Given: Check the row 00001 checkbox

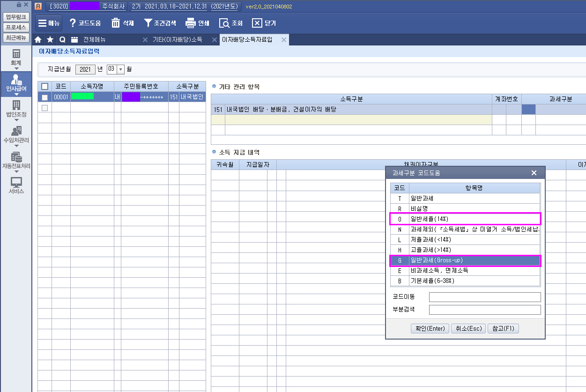Looking at the screenshot, I should click(x=45, y=97).
